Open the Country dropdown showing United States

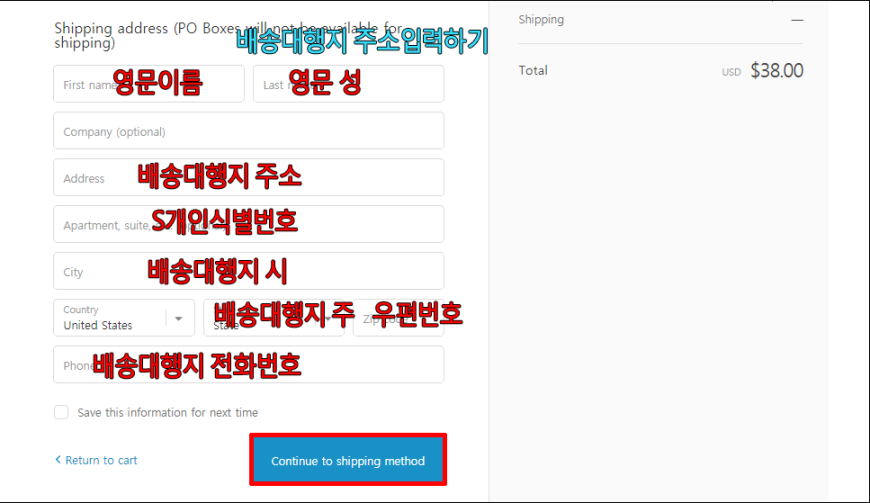tap(124, 318)
